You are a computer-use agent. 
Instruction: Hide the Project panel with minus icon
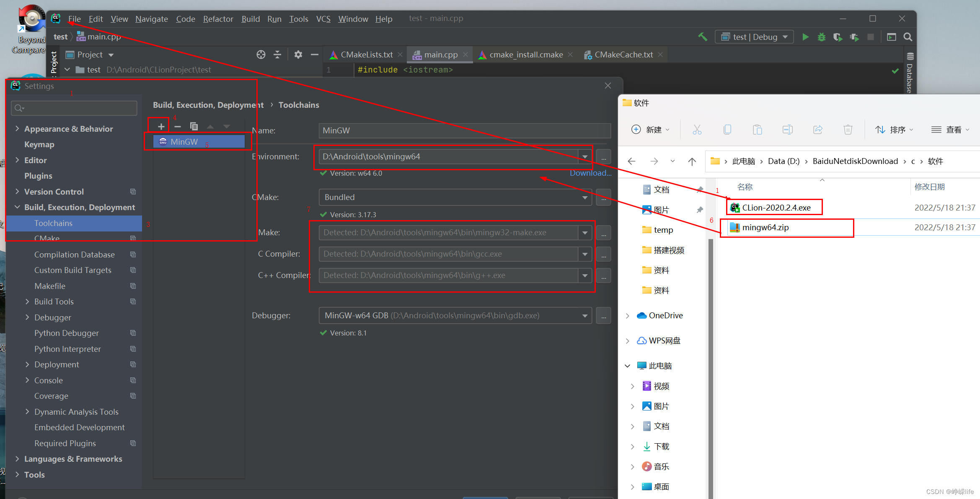coord(314,55)
